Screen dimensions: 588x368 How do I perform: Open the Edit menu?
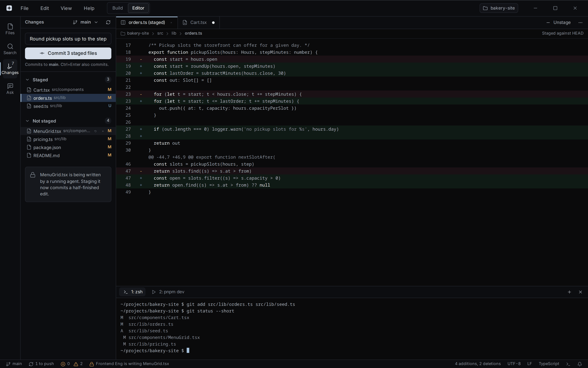45,8
